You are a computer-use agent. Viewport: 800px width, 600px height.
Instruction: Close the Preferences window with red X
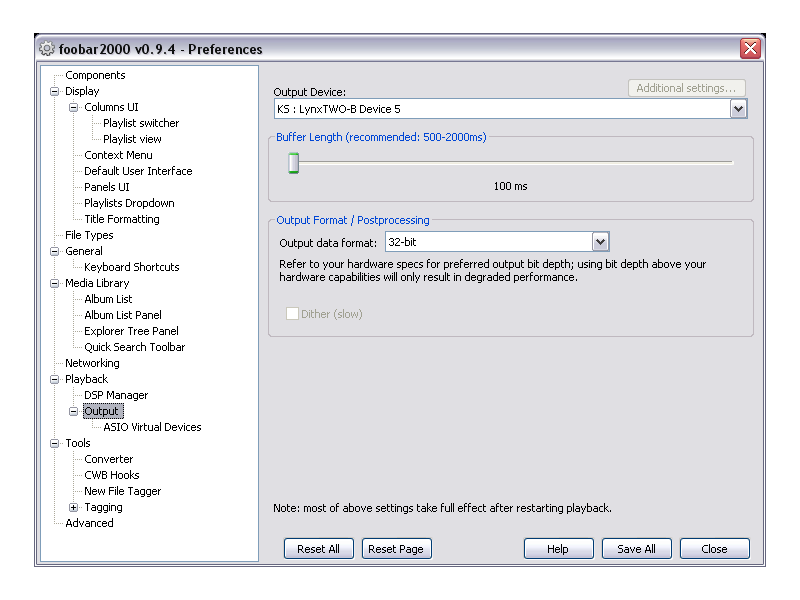coord(750,48)
